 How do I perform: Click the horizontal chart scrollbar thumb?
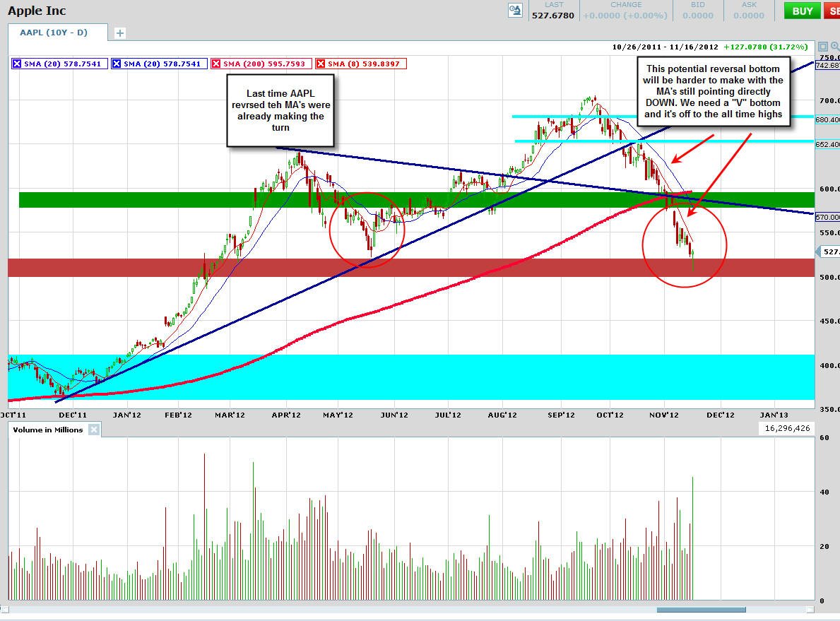[x=702, y=610]
